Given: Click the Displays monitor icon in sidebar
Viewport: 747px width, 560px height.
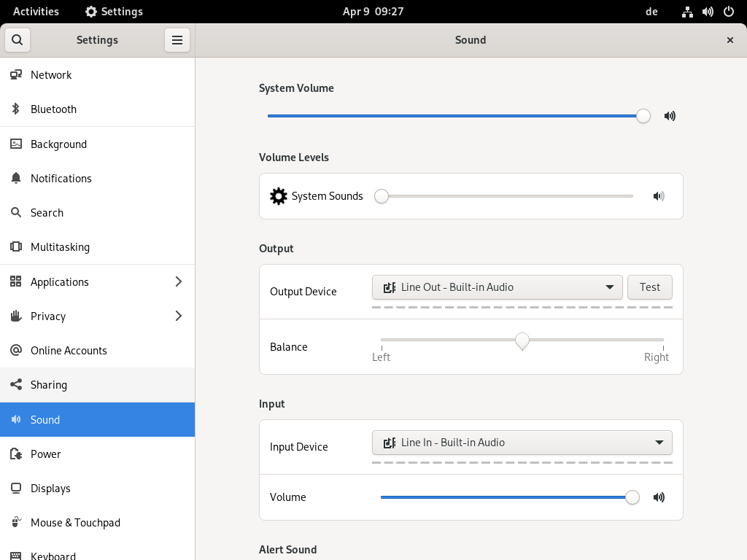Looking at the screenshot, I should pos(16,489).
